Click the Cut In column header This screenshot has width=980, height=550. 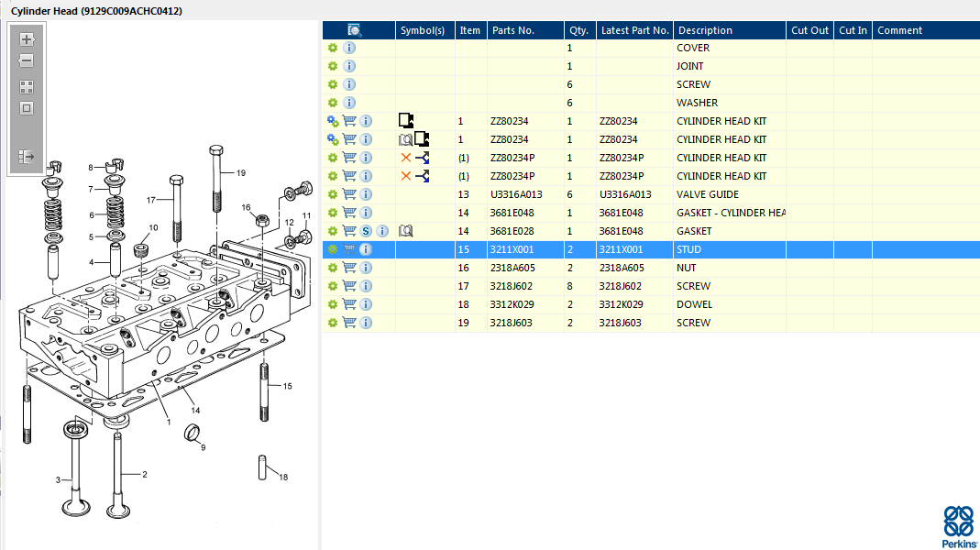[x=853, y=30]
